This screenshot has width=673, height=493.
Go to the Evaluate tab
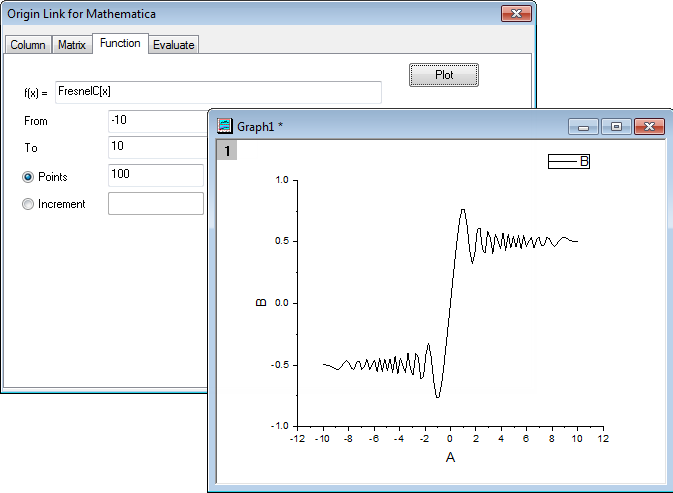coord(174,45)
